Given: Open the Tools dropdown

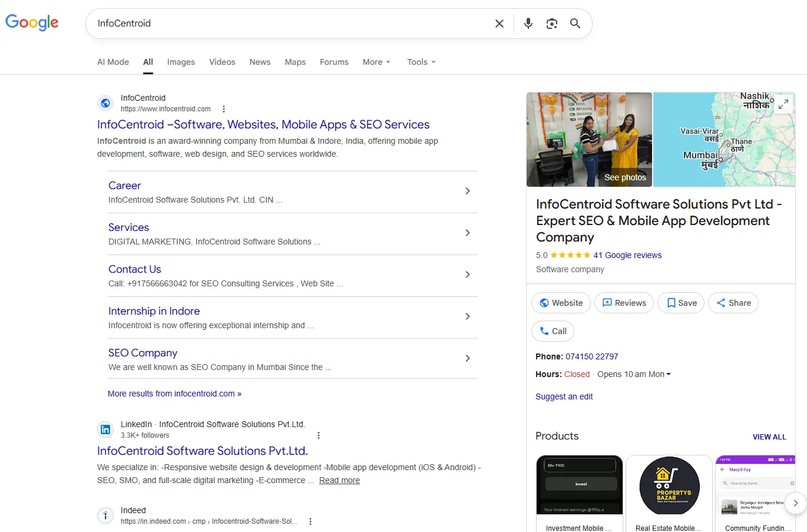Looking at the screenshot, I should point(421,62).
